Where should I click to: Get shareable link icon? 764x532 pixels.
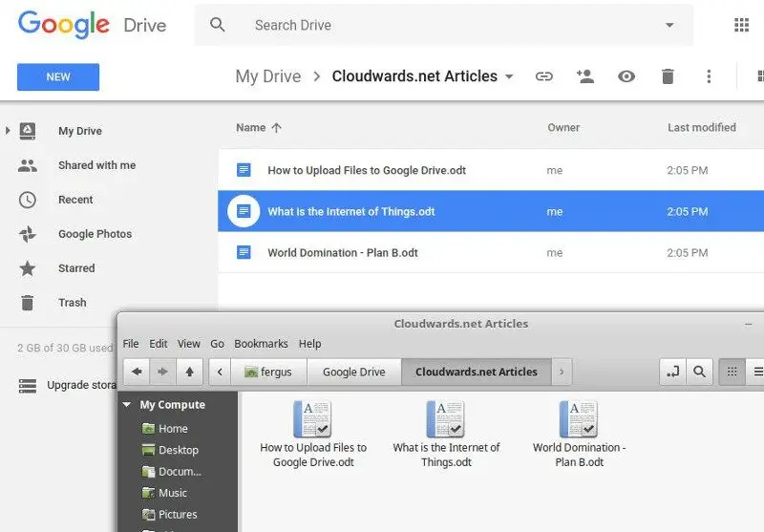click(x=543, y=76)
